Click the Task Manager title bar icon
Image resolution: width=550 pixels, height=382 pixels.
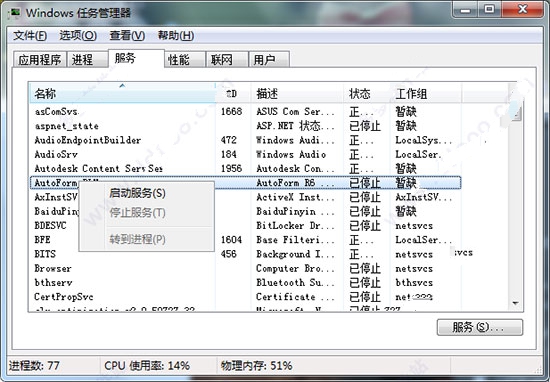pyautogui.click(x=15, y=13)
